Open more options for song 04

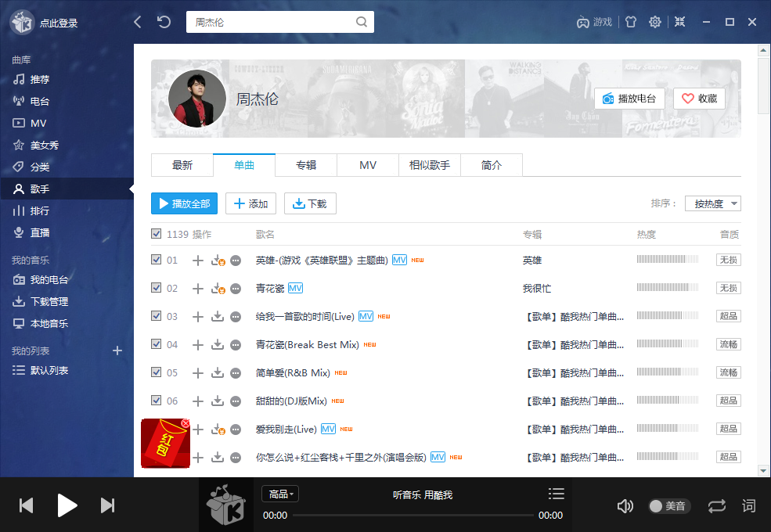[236, 345]
